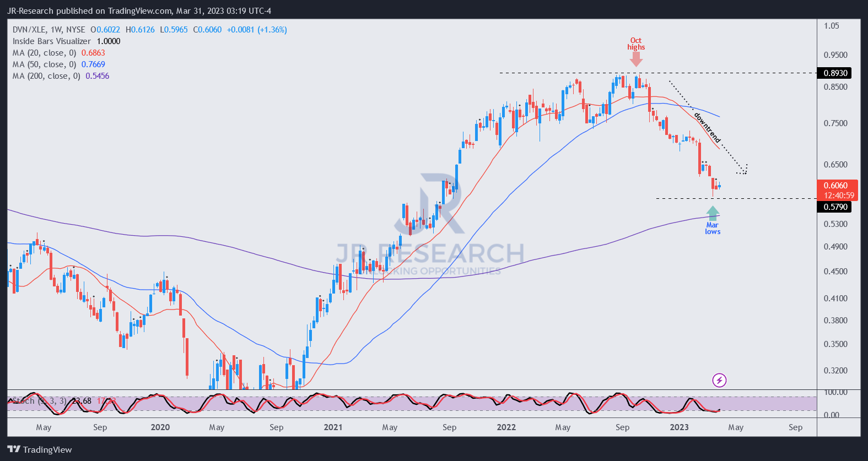Click the 0.5300 price axis label
The height and width of the screenshot is (461, 868).
(x=835, y=224)
